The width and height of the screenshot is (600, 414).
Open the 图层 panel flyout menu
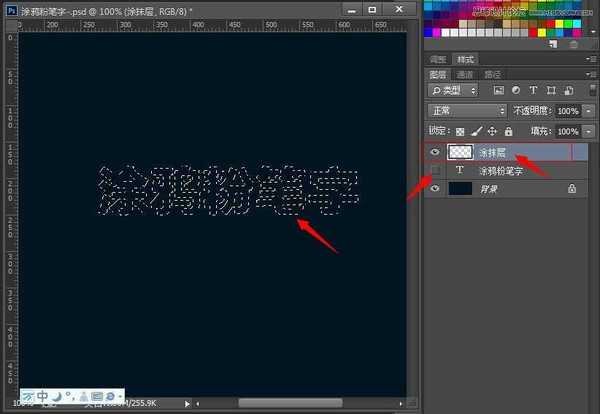click(590, 74)
